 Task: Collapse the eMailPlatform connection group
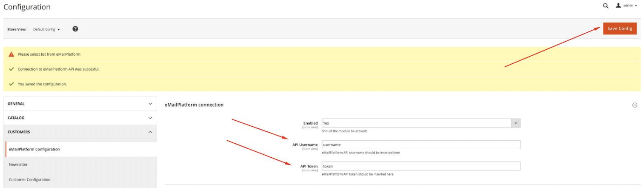634,105
